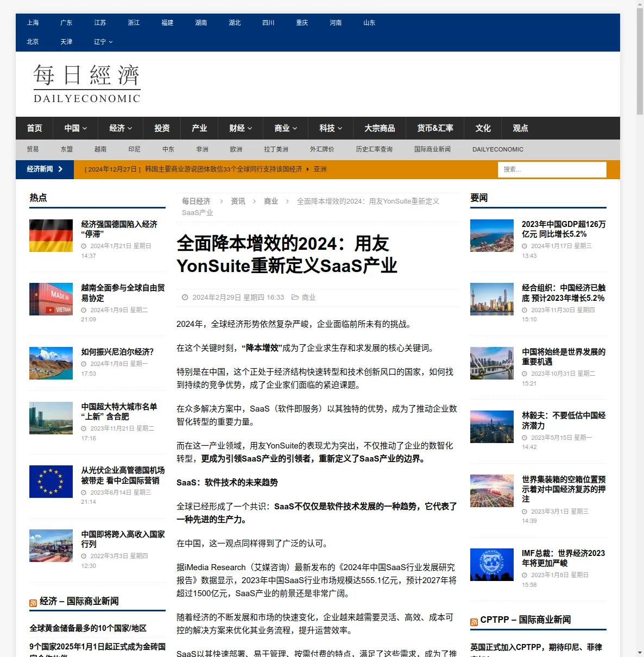Open the German flag article thumbnail
Viewport: 644px width, 657px height.
click(51, 236)
